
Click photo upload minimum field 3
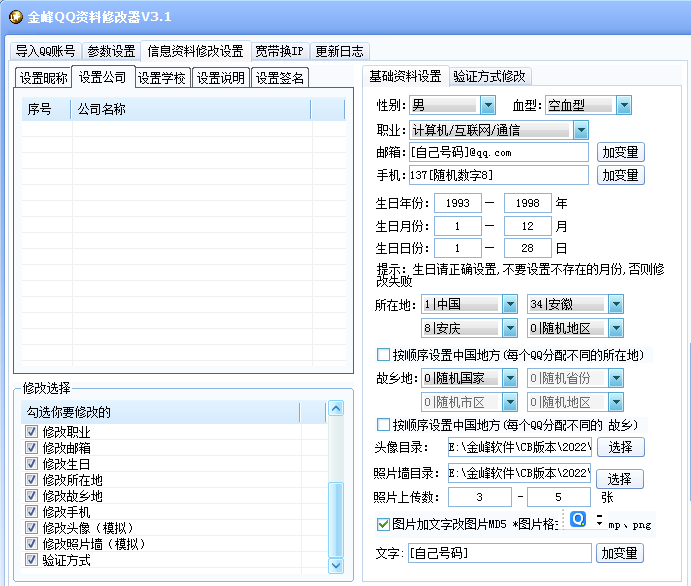pyautogui.click(x=479, y=497)
